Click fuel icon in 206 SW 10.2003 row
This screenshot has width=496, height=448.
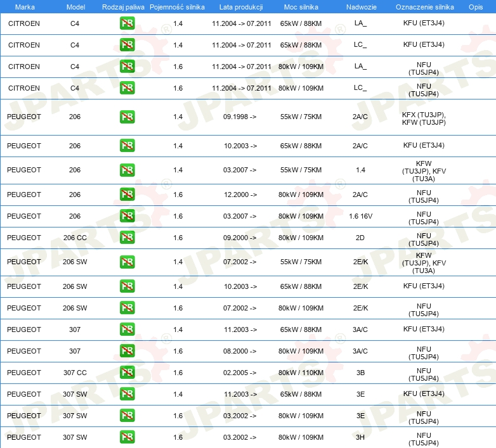pyautogui.click(x=127, y=286)
